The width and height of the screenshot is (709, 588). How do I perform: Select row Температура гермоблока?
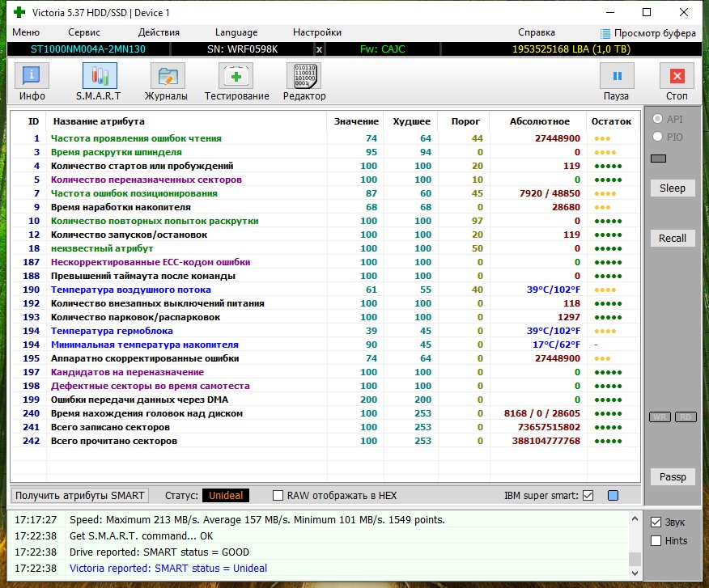pos(325,331)
